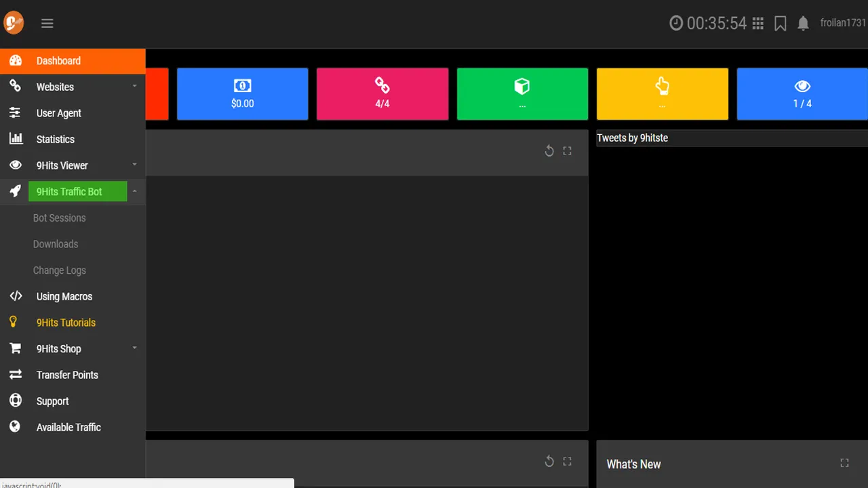Screen dimensions: 868x488
Task: Click the 00:35:54 timer text
Action: 717,24
